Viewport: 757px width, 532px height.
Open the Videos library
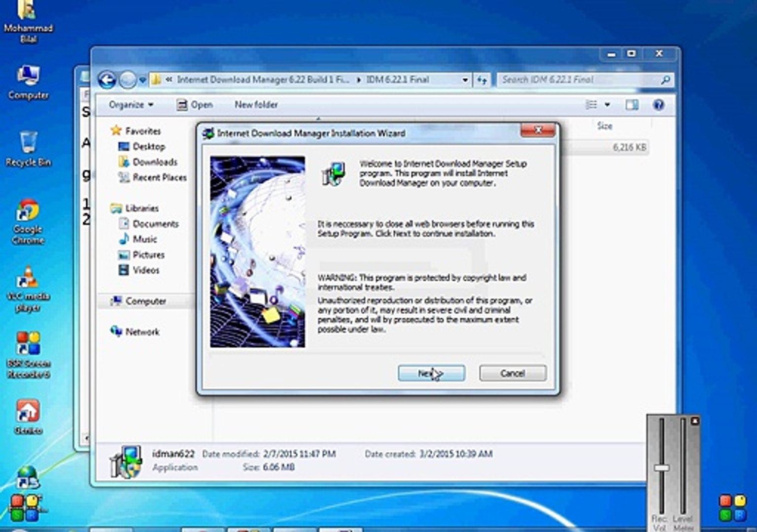tap(139, 270)
